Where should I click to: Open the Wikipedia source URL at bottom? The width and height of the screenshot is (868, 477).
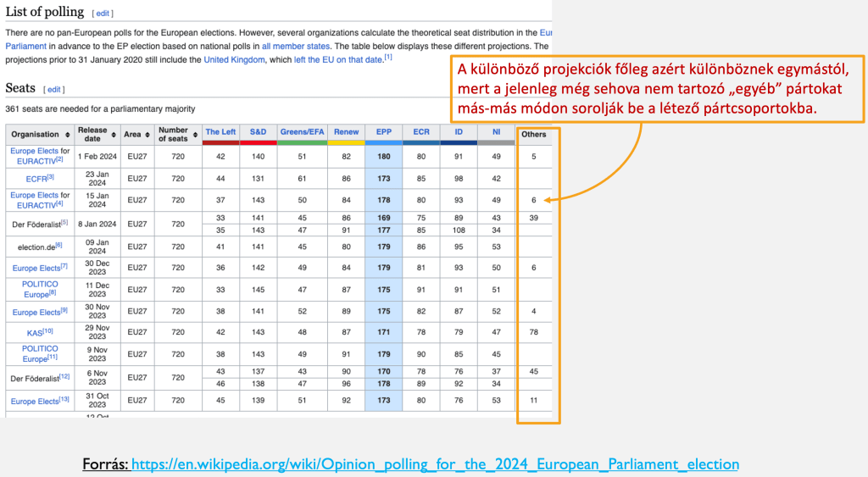(x=434, y=464)
